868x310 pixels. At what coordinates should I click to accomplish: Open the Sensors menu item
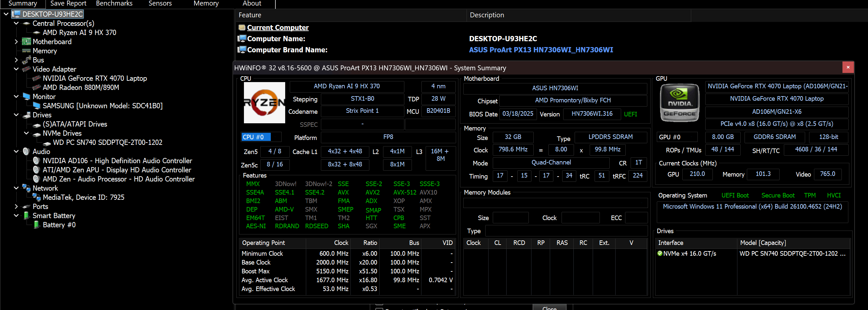(160, 3)
